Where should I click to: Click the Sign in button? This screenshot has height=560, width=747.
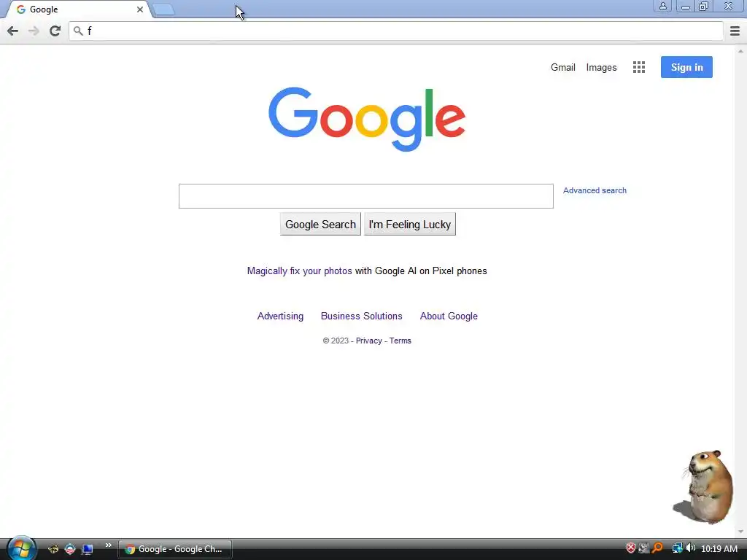point(686,67)
